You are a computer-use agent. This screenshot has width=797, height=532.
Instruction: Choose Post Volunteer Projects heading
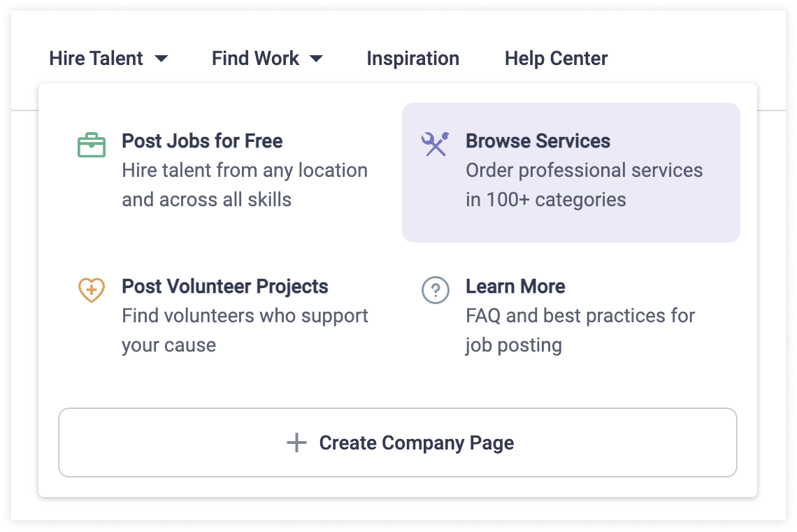pyautogui.click(x=224, y=287)
